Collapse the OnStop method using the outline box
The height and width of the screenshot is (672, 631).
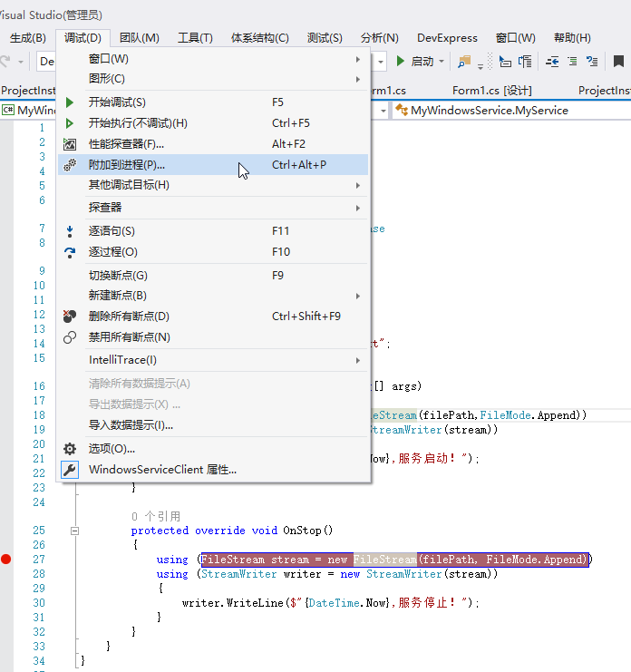75,531
